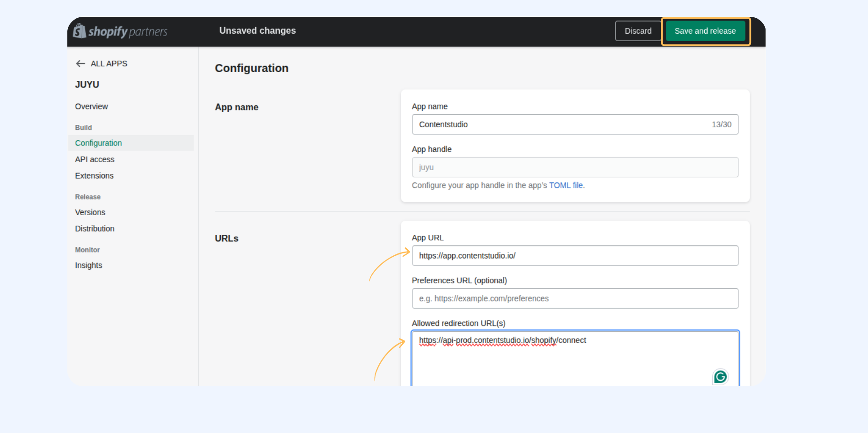The image size is (868, 433).
Task: Click the Allowed redirection URL(s) textarea
Action: [575, 359]
